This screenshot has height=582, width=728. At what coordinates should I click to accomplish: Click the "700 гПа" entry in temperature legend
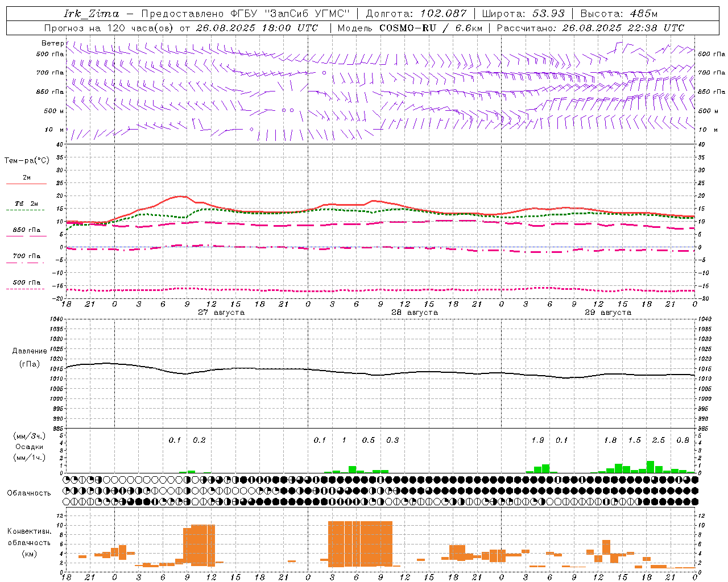(x=26, y=256)
